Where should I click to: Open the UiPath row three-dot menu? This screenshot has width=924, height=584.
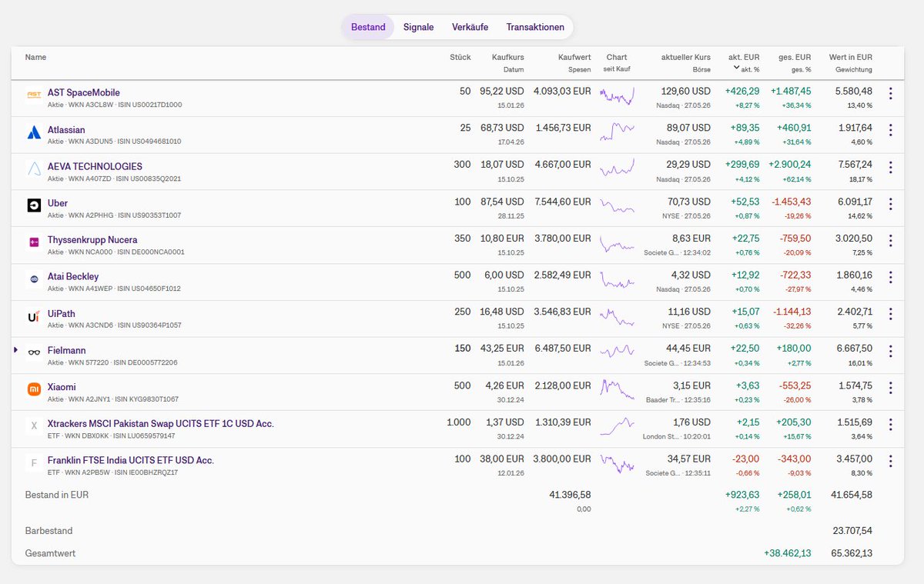coord(890,314)
